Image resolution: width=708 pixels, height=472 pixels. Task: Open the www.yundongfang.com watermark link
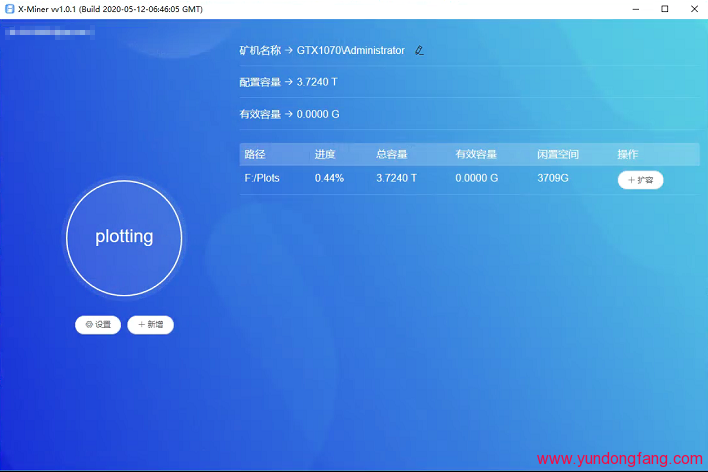coord(619,459)
